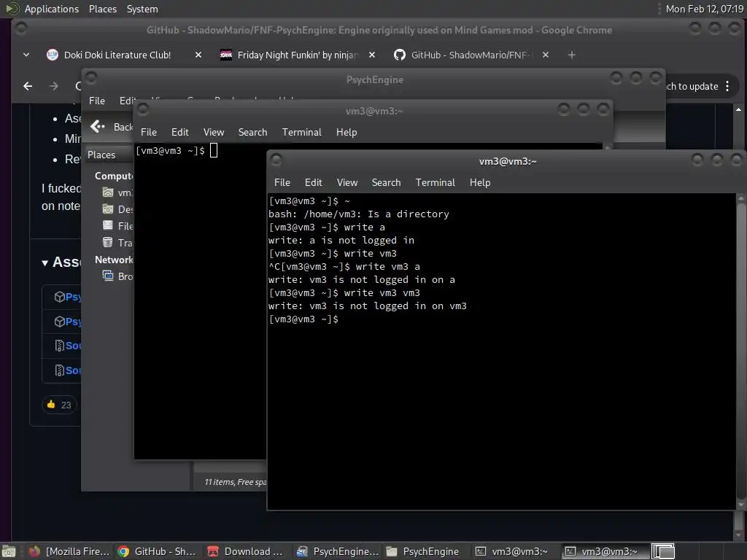Open Chrome tab search dropdown arrow
This screenshot has height=560, width=747.
tap(26, 55)
